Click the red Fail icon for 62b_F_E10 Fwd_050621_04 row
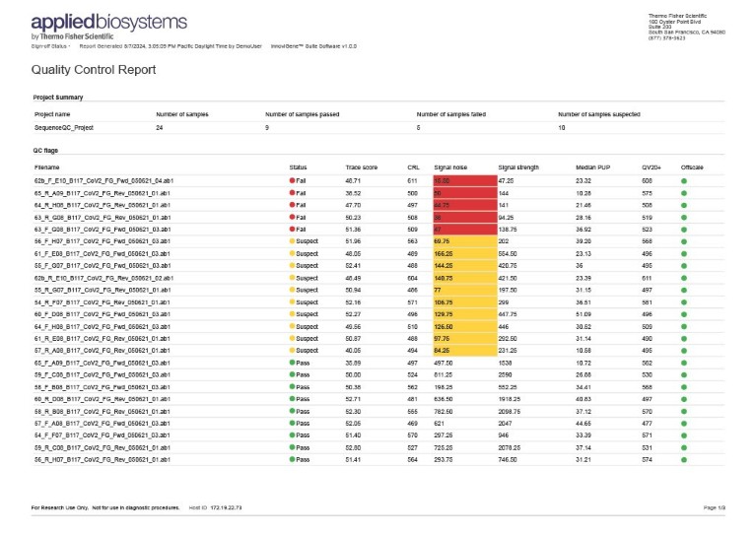The width and height of the screenshot is (756, 534). tap(292, 182)
